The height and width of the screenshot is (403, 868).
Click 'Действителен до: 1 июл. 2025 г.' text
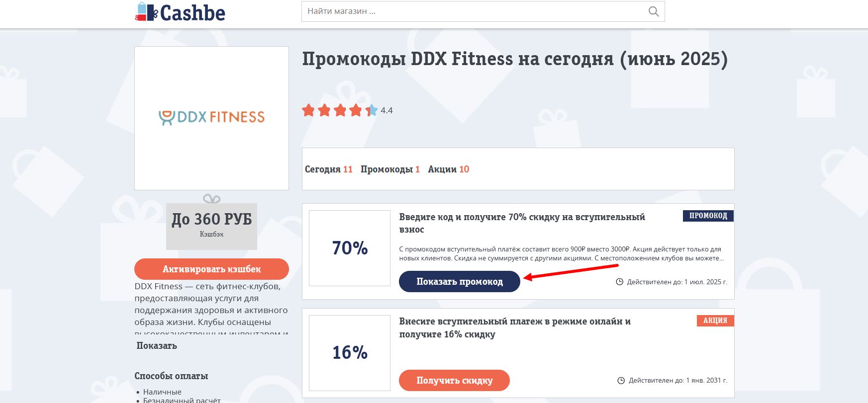pyautogui.click(x=677, y=282)
